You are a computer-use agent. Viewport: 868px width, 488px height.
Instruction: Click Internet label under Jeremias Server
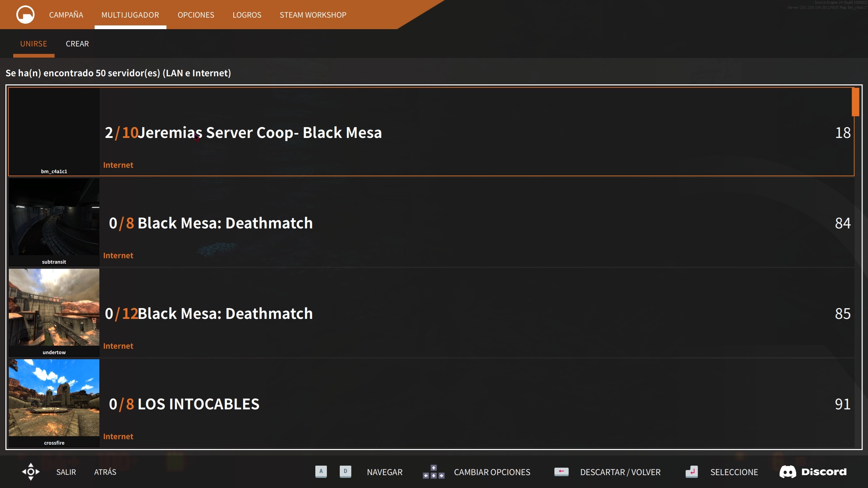pyautogui.click(x=118, y=165)
